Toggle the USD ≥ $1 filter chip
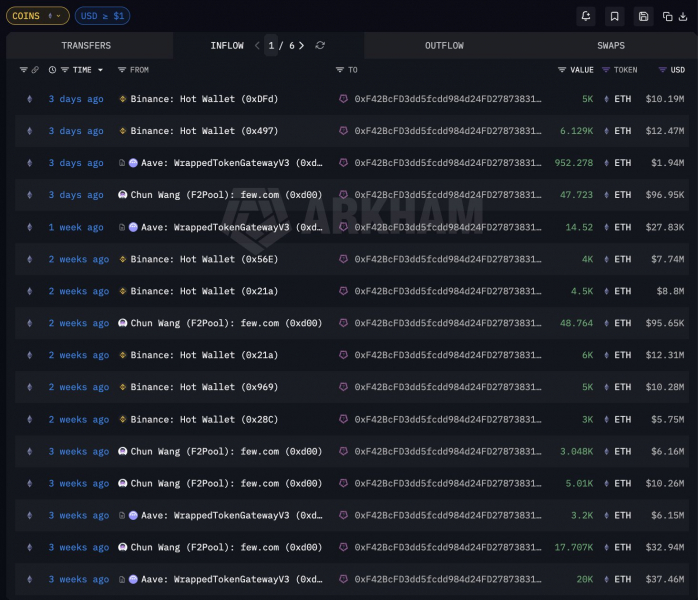Screen dimensions: 698x600 [102, 16]
